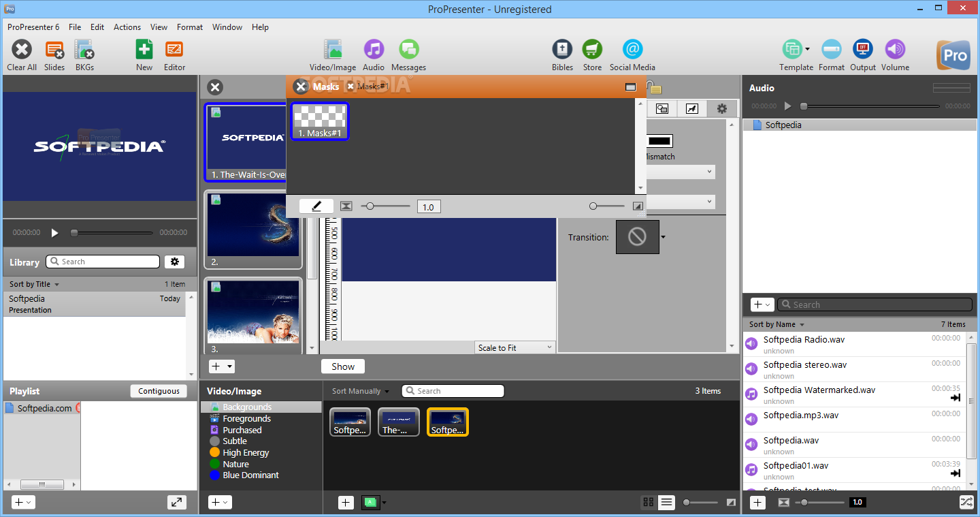Open the Editor from the toolbar
Image resolution: width=980 pixels, height=517 pixels.
174,50
